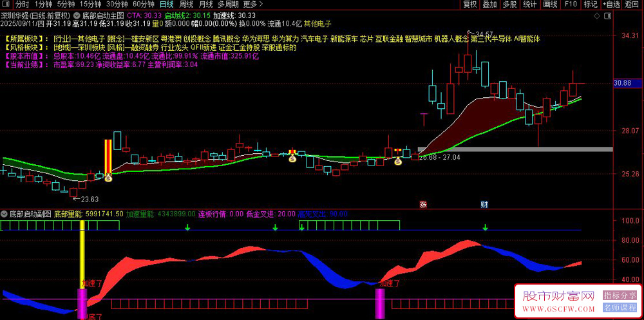644x320 pixels.
Task: Toggle the right side panel icon
Action: click(x=606, y=16)
